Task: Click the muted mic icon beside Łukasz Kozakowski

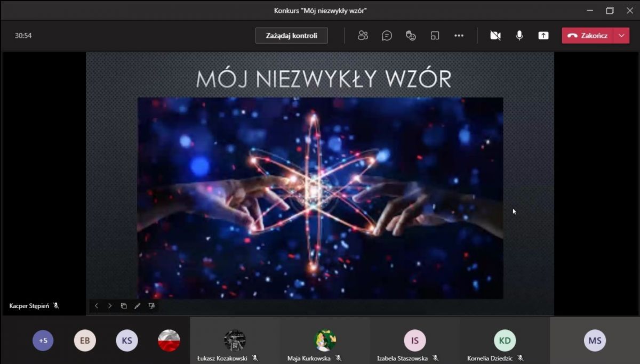Action: click(x=255, y=359)
